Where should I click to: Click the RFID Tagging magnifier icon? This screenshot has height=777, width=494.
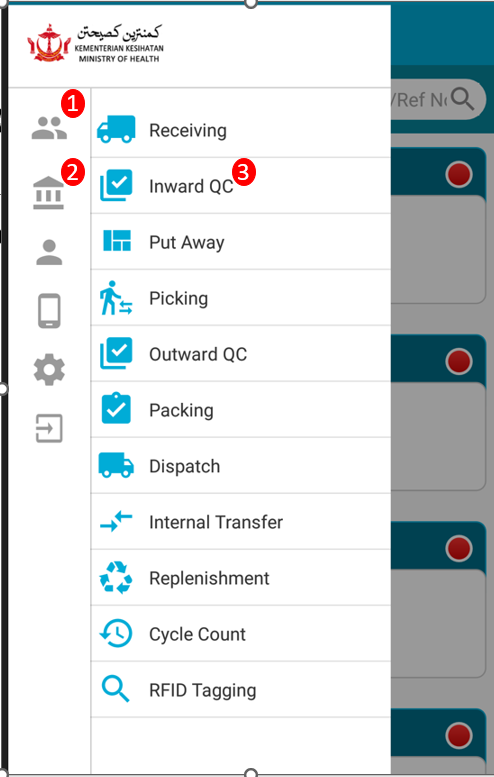tap(115, 689)
